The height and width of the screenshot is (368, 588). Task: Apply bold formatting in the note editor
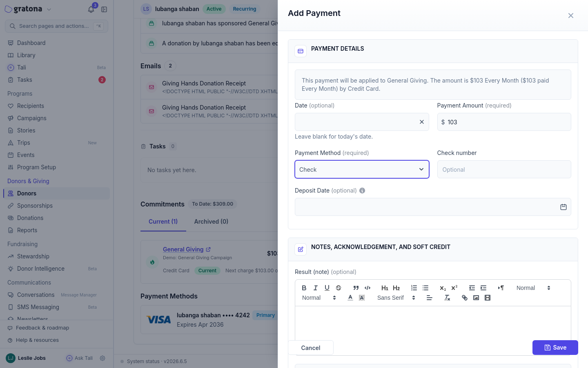pyautogui.click(x=304, y=288)
